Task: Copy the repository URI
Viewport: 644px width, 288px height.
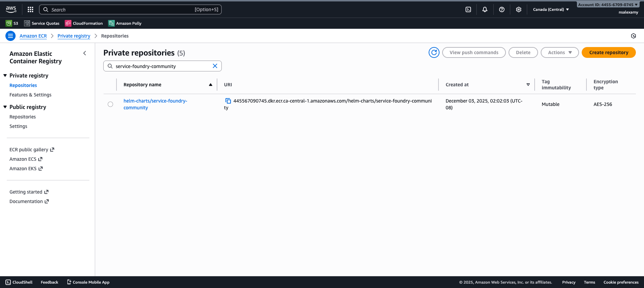Action: [x=228, y=101]
